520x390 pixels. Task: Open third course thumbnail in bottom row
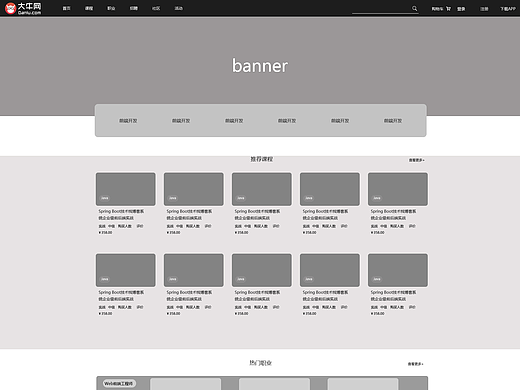click(262, 270)
